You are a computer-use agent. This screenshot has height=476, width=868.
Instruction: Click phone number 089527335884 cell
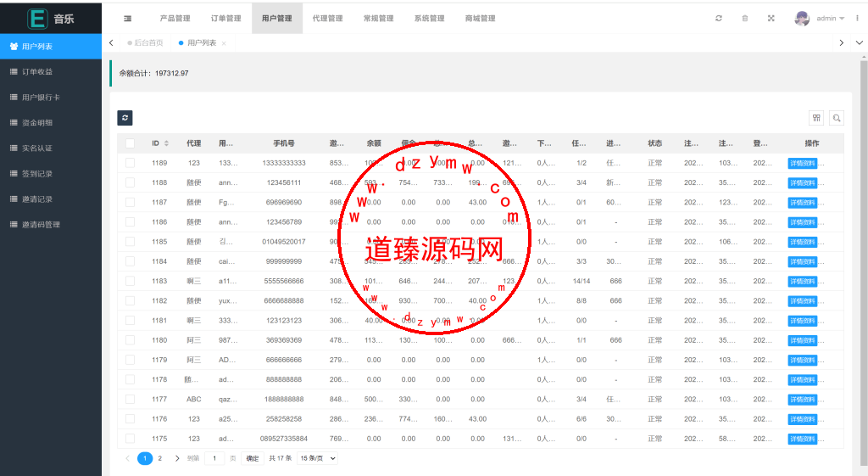(284, 439)
